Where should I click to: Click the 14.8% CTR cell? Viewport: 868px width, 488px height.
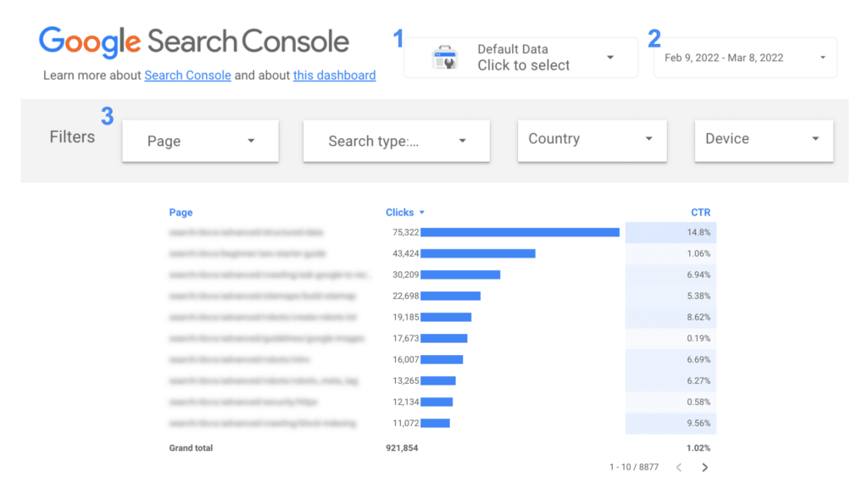tap(671, 232)
